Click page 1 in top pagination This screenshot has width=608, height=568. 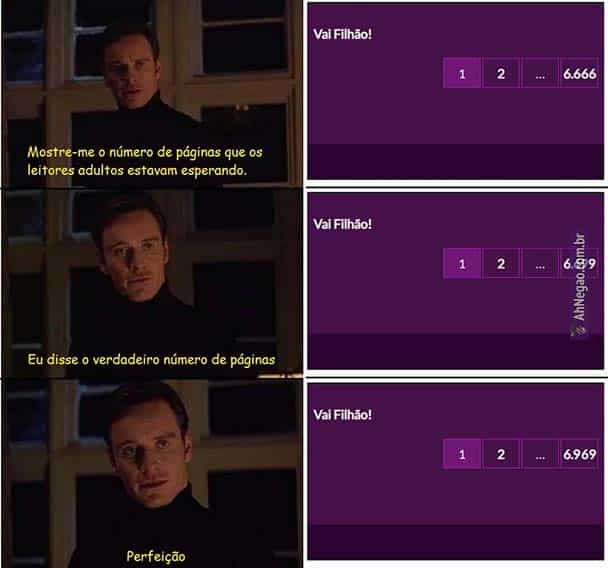point(462,73)
